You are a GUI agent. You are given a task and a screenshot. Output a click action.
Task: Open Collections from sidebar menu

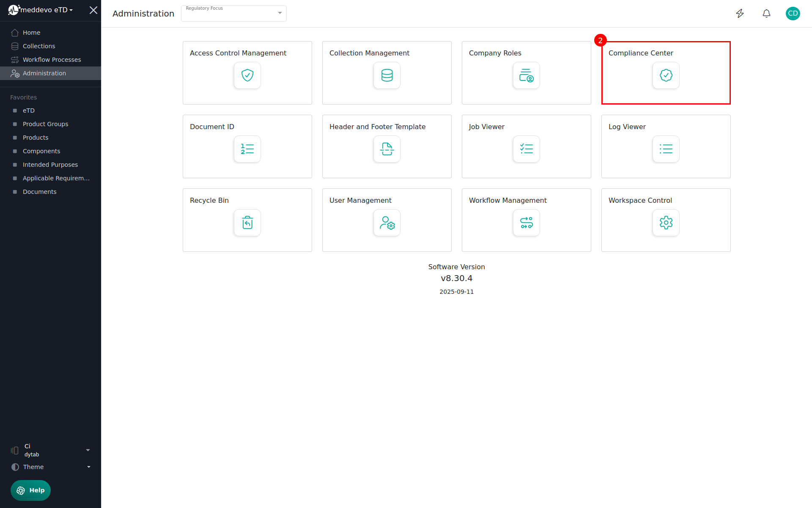coord(39,46)
